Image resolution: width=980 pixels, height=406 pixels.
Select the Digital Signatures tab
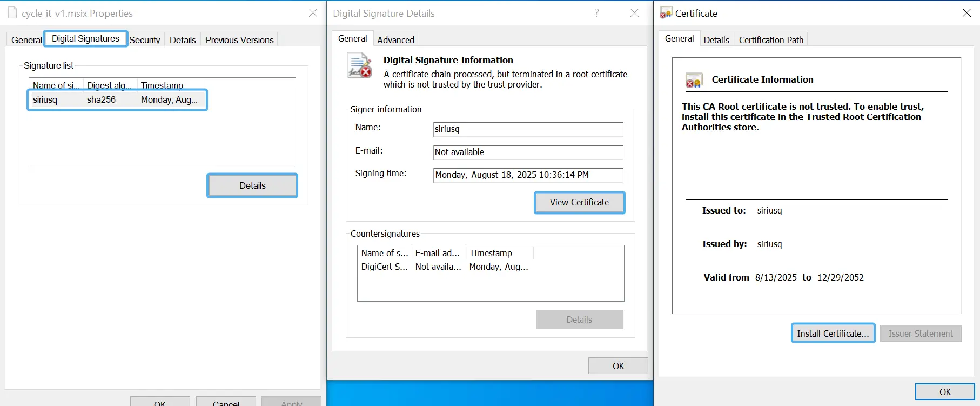(85, 39)
